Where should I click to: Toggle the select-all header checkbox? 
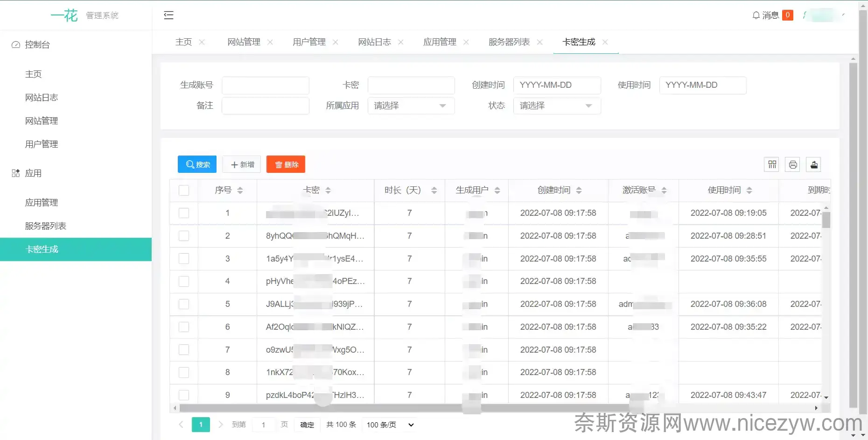[x=184, y=191]
